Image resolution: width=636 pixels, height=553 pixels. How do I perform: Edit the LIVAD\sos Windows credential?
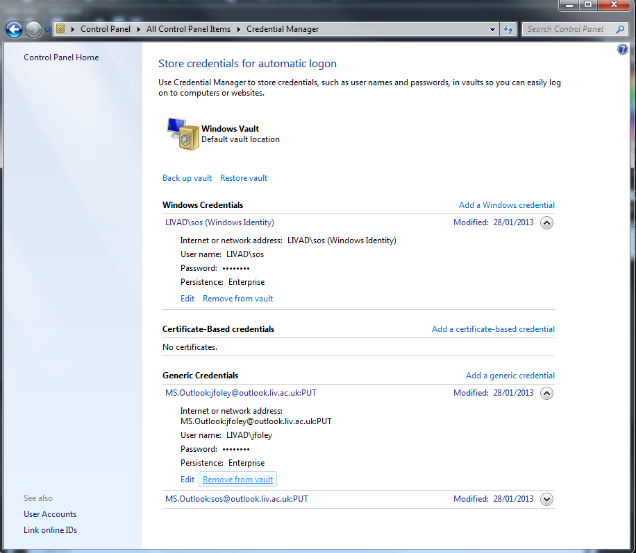tap(187, 299)
